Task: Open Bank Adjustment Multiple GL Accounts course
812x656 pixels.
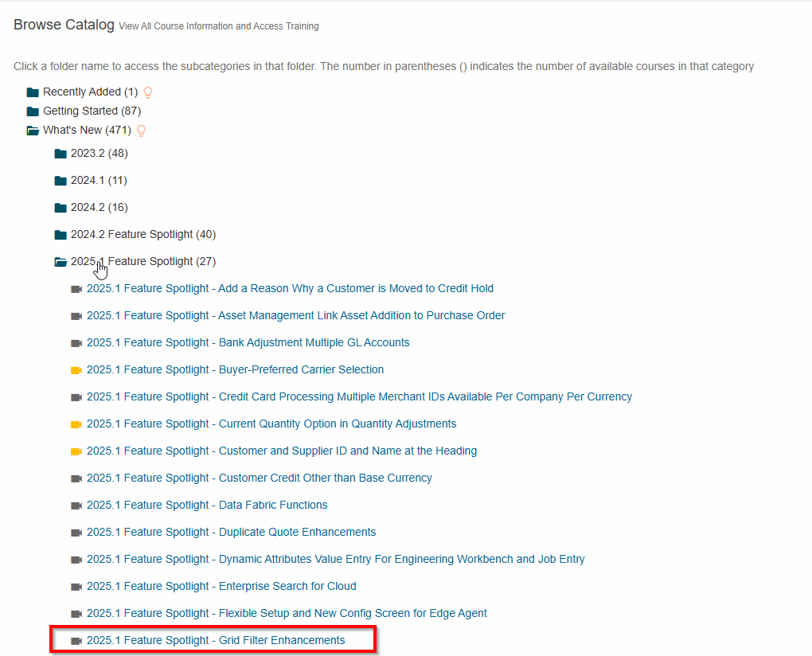Action: 248,342
